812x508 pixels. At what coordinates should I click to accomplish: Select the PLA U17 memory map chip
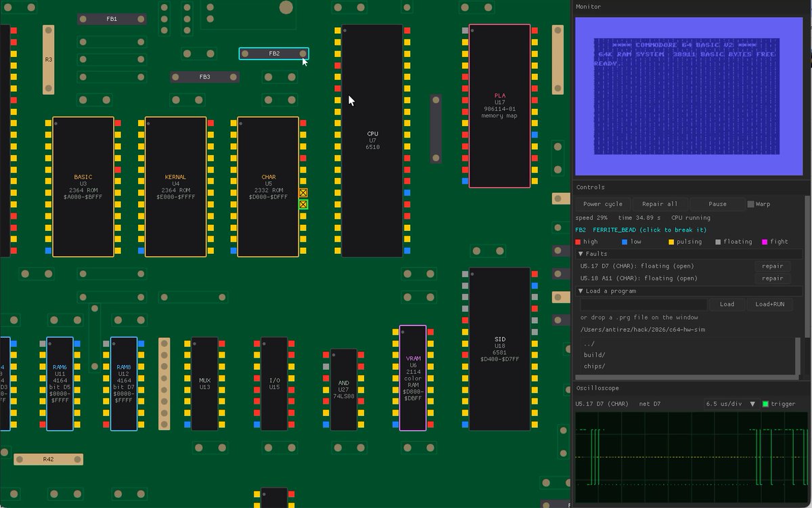coord(499,106)
